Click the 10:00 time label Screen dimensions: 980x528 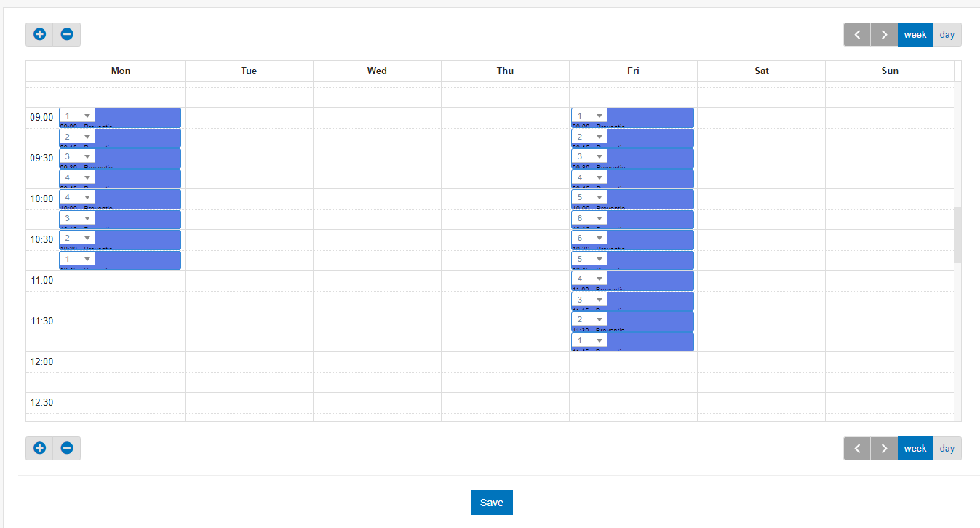point(41,199)
